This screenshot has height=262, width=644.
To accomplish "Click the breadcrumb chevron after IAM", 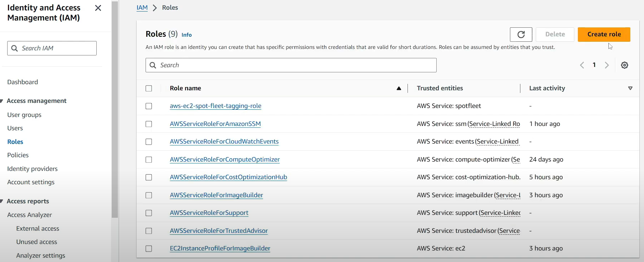I will click(155, 8).
